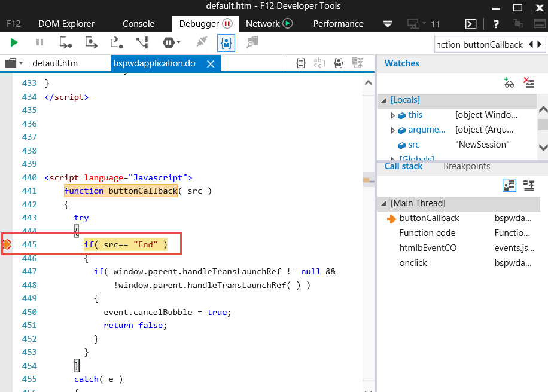548x392 pixels.
Task: Select the src variable row
Action: pos(457,145)
